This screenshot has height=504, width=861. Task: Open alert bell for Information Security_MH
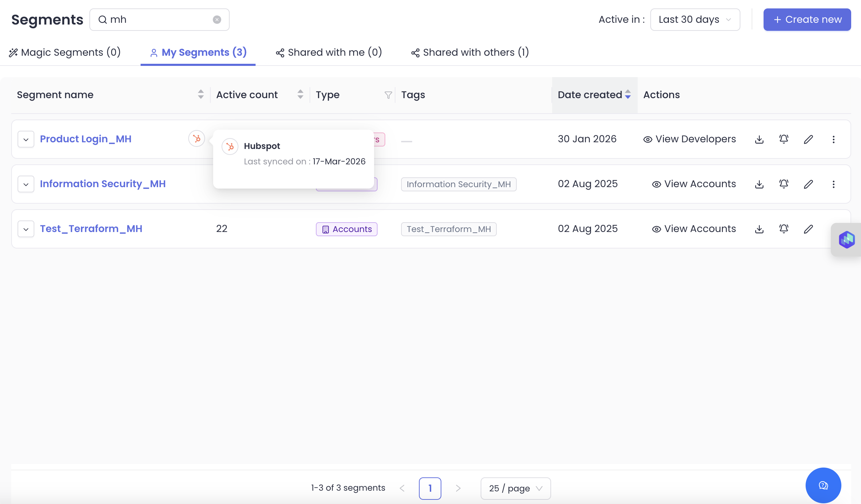(x=784, y=184)
